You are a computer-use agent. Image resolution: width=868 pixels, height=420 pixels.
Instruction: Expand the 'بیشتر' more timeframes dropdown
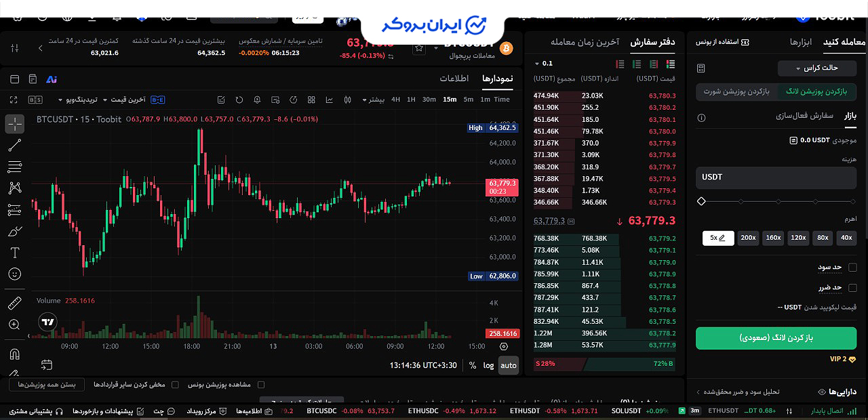(372, 100)
